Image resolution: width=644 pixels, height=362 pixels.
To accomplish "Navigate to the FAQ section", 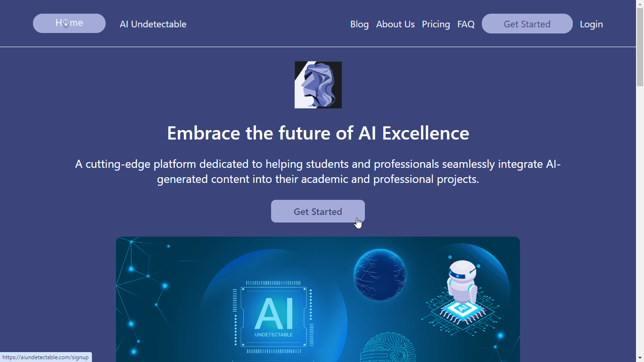I will pos(466,24).
